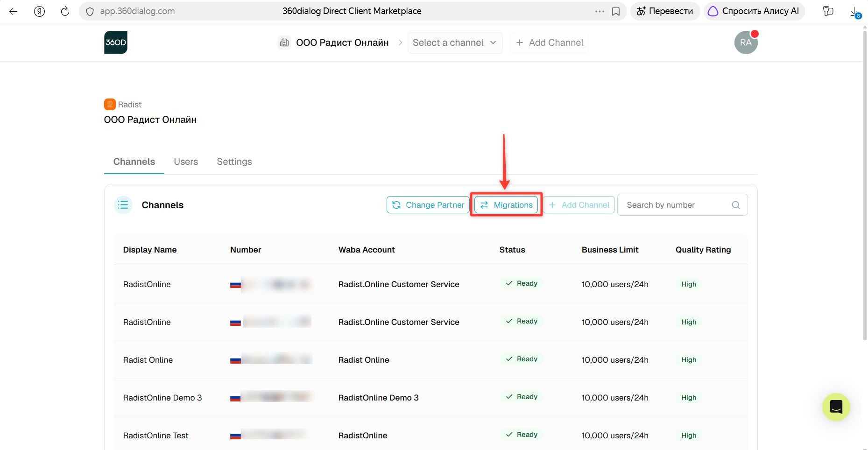Open the Migrations button
This screenshot has width=868, height=450.
pyautogui.click(x=506, y=205)
